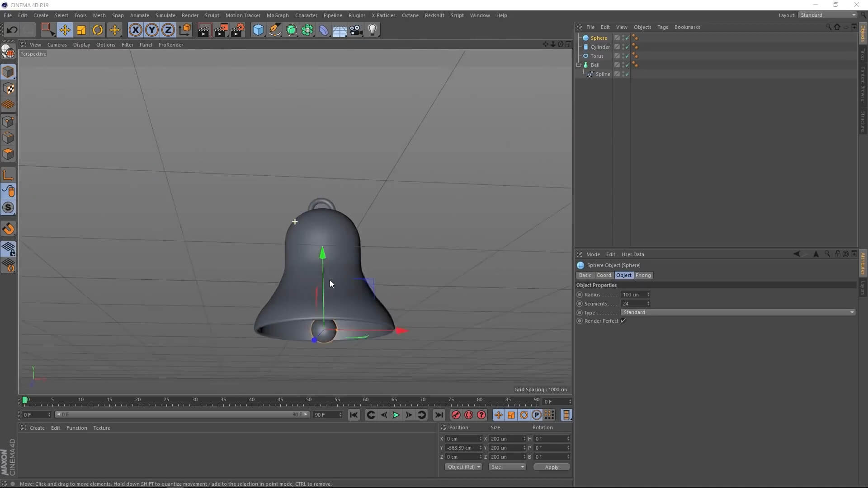The width and height of the screenshot is (868, 488).
Task: Open the Layout dropdown set to Standard
Action: point(828,15)
